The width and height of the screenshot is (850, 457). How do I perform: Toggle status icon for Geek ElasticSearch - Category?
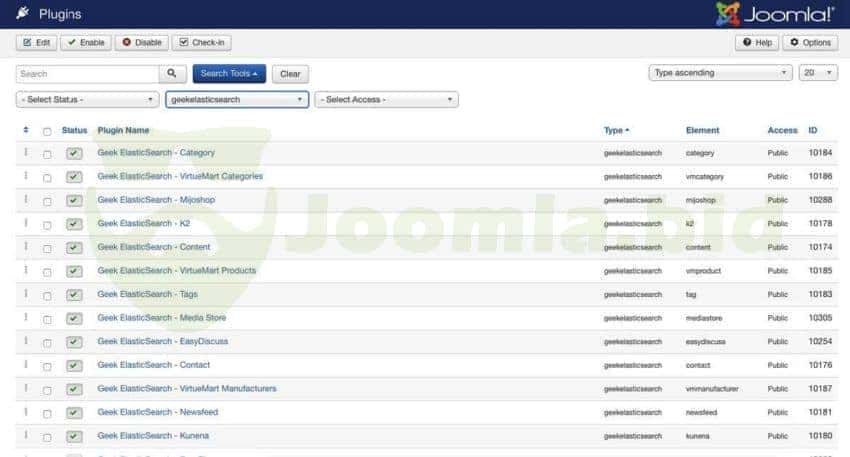click(74, 153)
